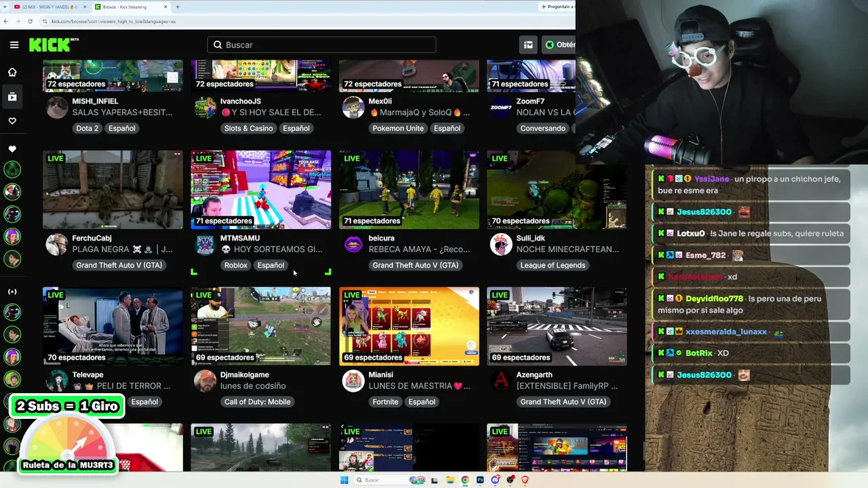Open FerchuCabj channel avatar

point(57,244)
